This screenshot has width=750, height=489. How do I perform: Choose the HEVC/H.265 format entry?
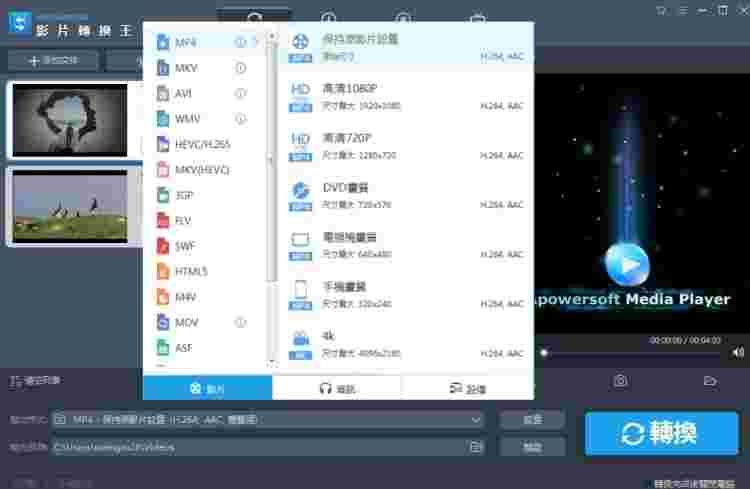tap(207, 144)
